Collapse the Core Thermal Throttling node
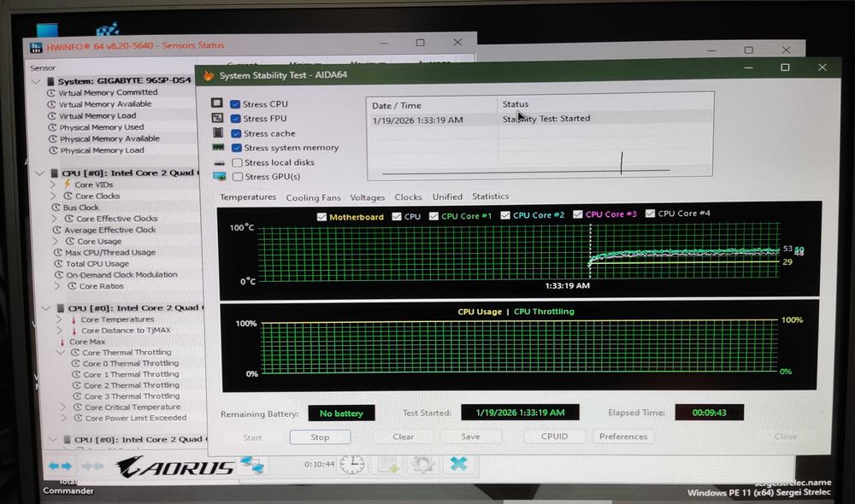This screenshot has height=504, width=855. [x=61, y=353]
